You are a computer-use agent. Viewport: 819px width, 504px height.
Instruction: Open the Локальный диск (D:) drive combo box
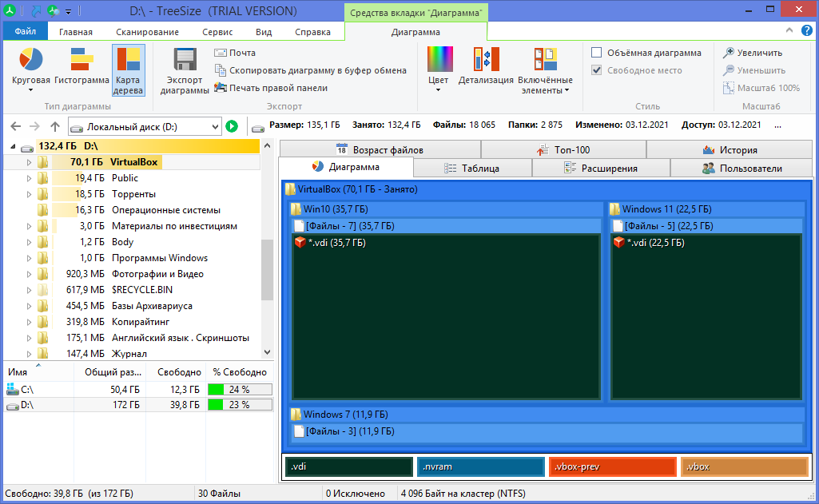(x=145, y=126)
